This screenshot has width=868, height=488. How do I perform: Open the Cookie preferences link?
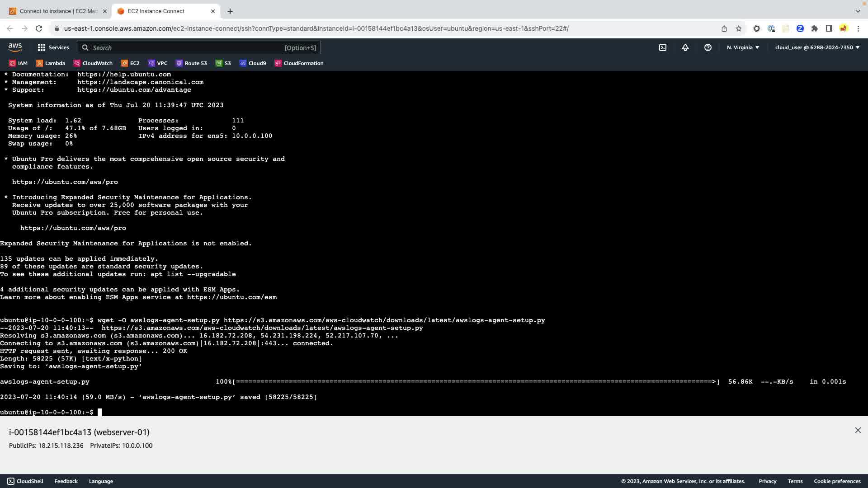(837, 481)
